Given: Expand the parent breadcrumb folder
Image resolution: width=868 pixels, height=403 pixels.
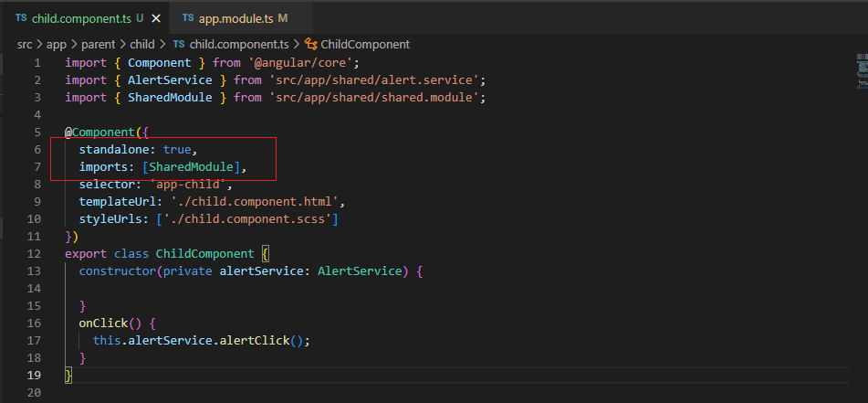Looking at the screenshot, I should click(98, 45).
